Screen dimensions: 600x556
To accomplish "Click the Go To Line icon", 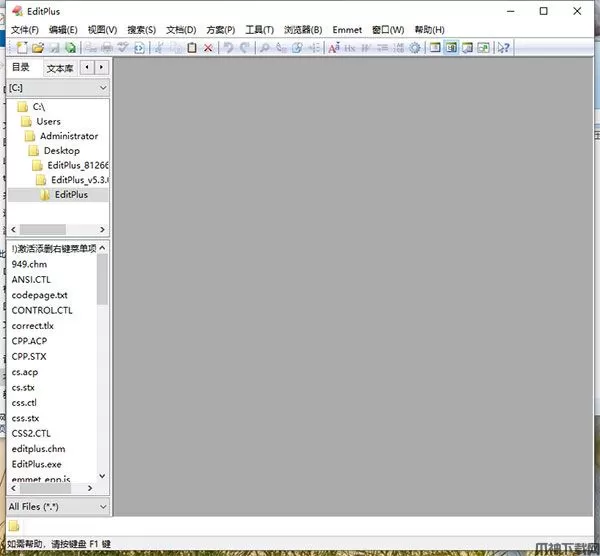I will pyautogui.click(x=314, y=48).
